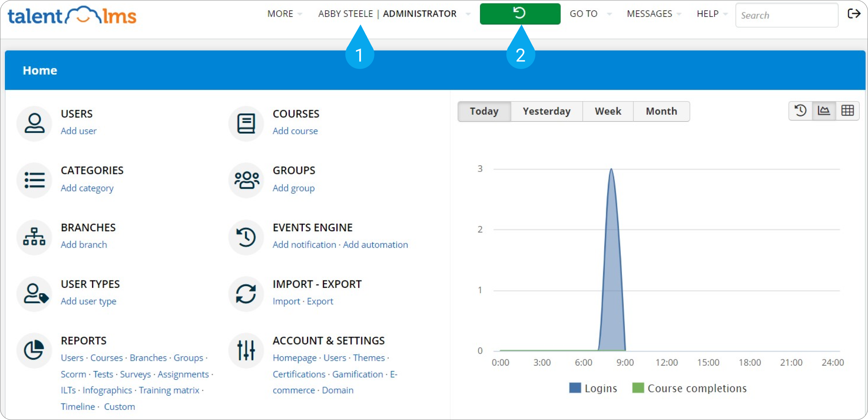This screenshot has height=420, width=868.
Task: Open the Users report link under Reports
Action: pyautogui.click(x=72, y=358)
